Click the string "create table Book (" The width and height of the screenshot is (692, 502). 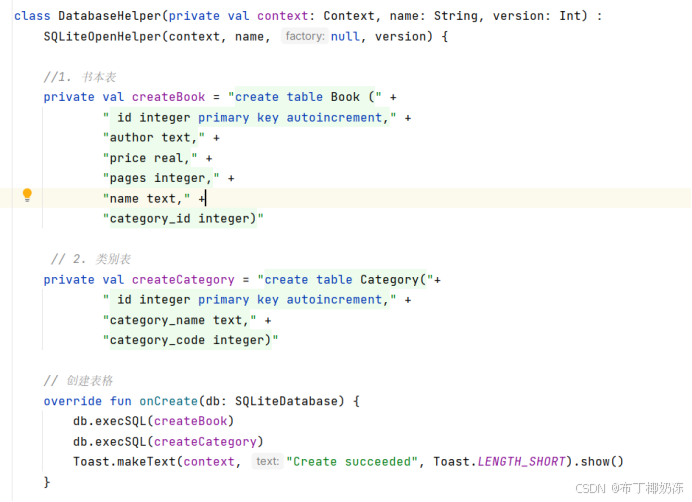305,97
